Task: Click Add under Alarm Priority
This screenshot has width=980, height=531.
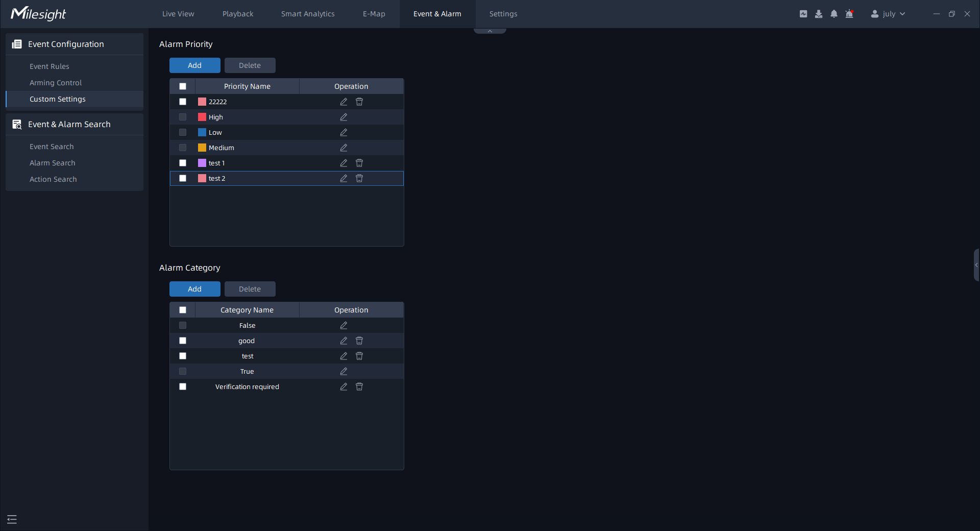Action: [x=194, y=65]
